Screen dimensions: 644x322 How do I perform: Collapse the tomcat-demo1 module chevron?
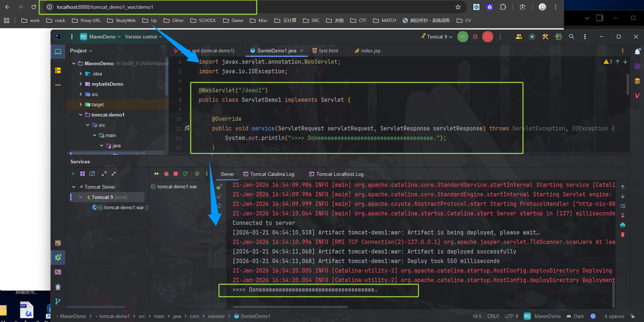tap(81, 115)
